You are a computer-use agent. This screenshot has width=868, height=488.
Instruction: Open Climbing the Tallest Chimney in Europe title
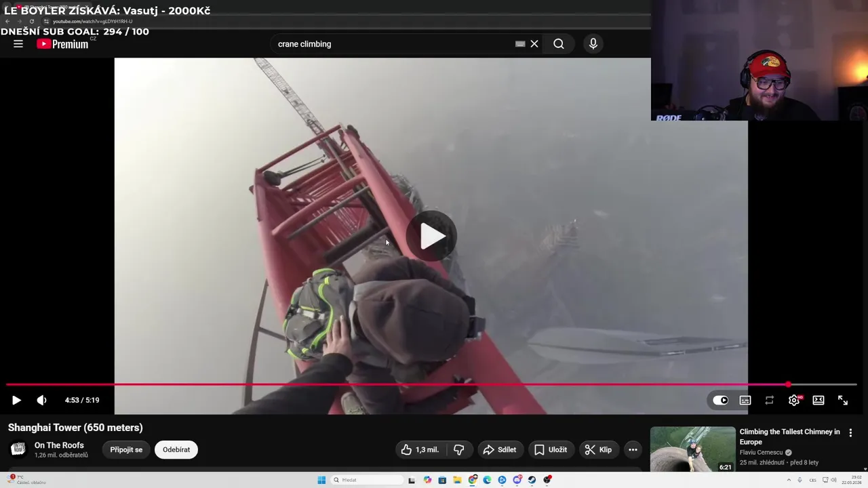[x=789, y=436]
